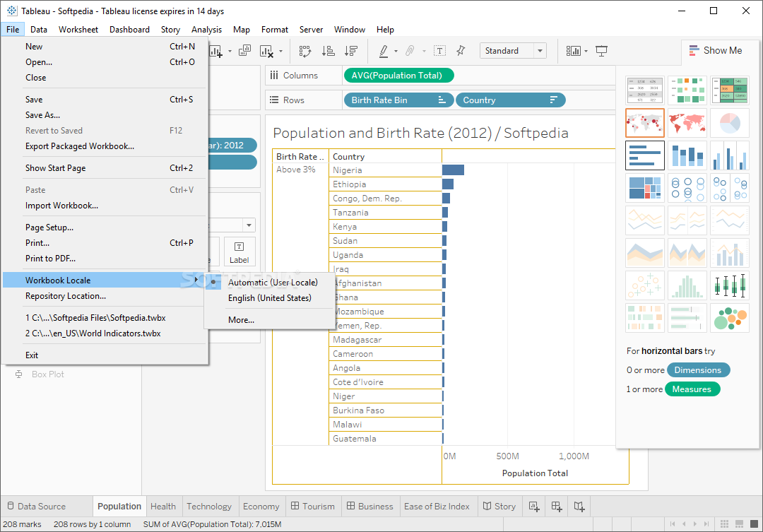Viewport: 763px width, 532px height.
Task: Click the AVG(Population Total) pill
Action: [398, 76]
